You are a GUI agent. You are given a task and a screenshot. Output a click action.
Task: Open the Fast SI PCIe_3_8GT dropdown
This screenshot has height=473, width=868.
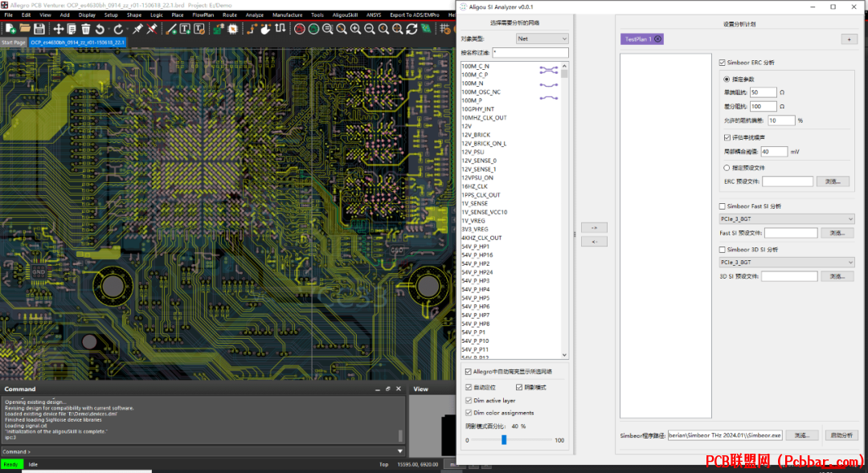(x=787, y=219)
